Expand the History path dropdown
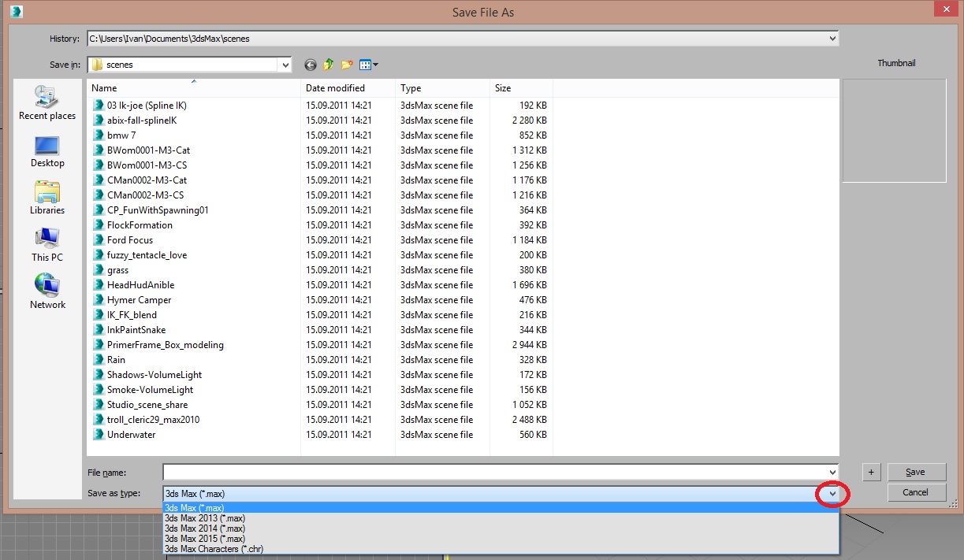The height and width of the screenshot is (560, 964). coord(832,39)
